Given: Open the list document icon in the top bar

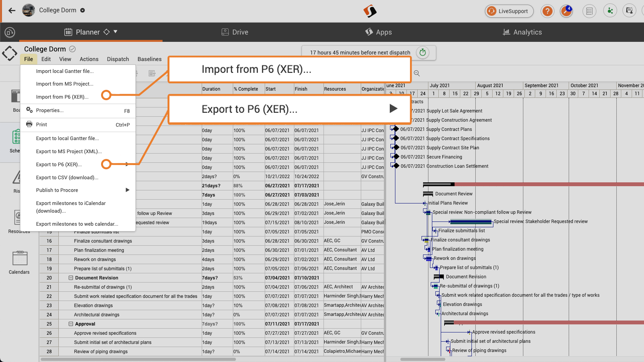Looking at the screenshot, I should 589,11.
